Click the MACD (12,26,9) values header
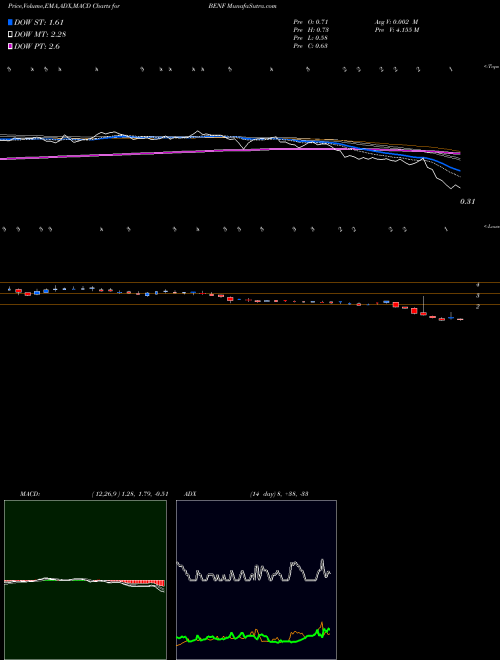The height and width of the screenshot is (660, 500). (130, 494)
